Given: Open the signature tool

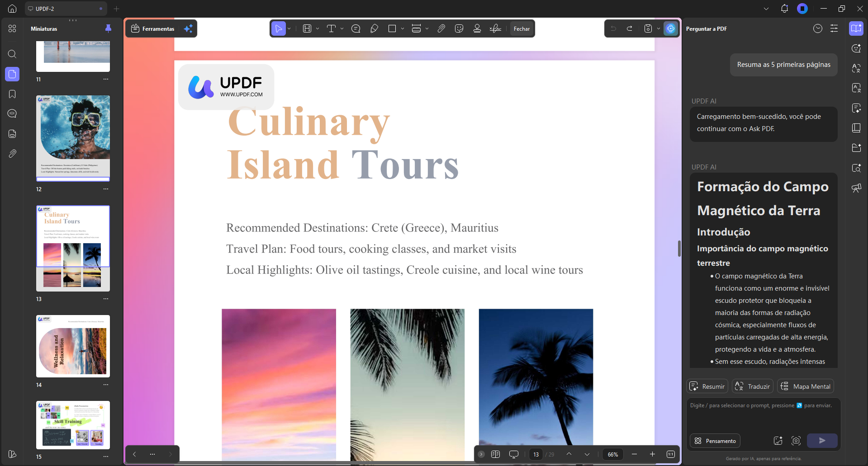Looking at the screenshot, I should click(495, 29).
